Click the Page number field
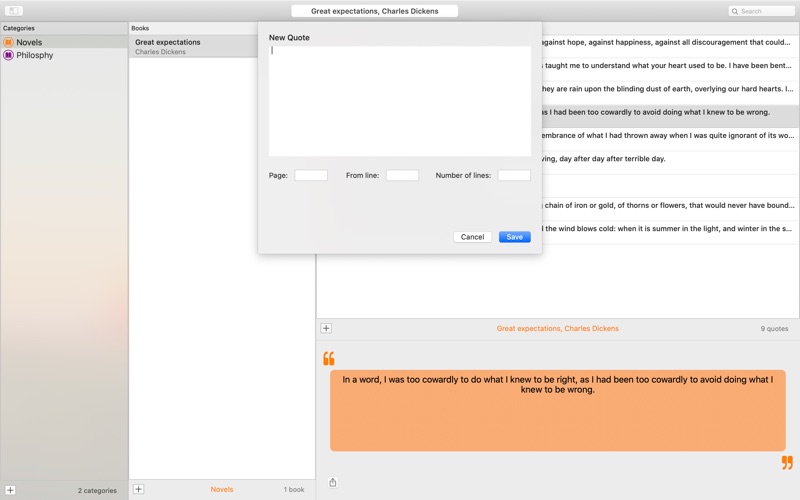Image resolution: width=800 pixels, height=500 pixels. 310,175
